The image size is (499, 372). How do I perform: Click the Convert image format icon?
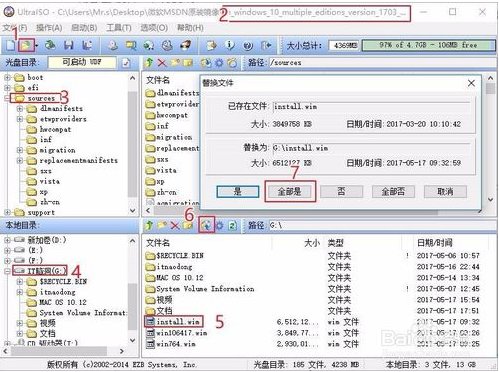149,45
